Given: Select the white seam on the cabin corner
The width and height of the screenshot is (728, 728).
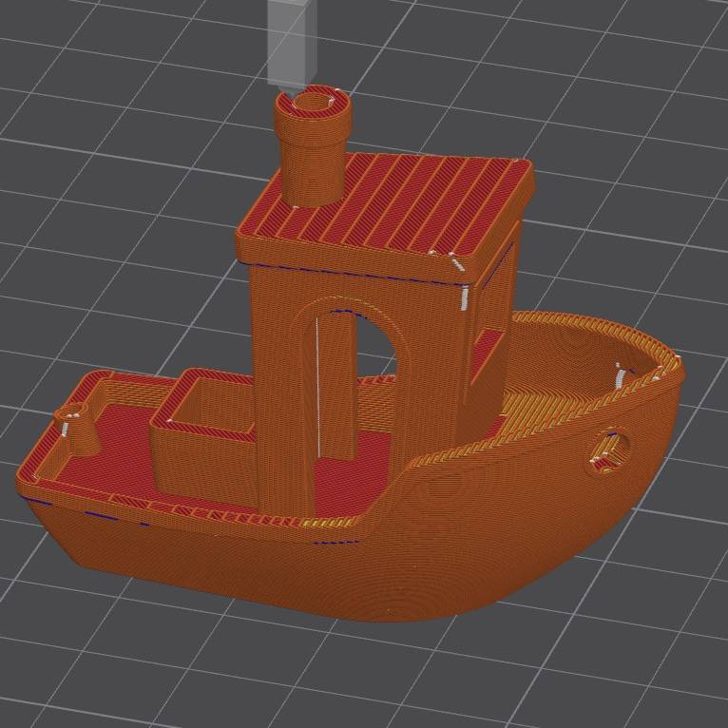Looking at the screenshot, I should (465, 297).
